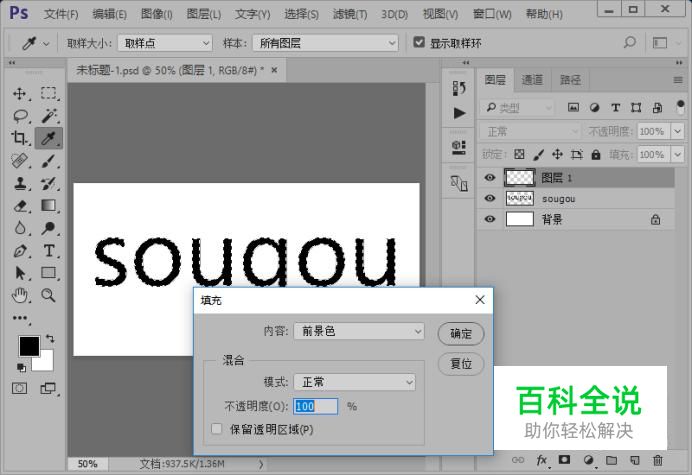Screen dimensions: 692x475
Task: Select the Lasso tool
Action: 20,116
